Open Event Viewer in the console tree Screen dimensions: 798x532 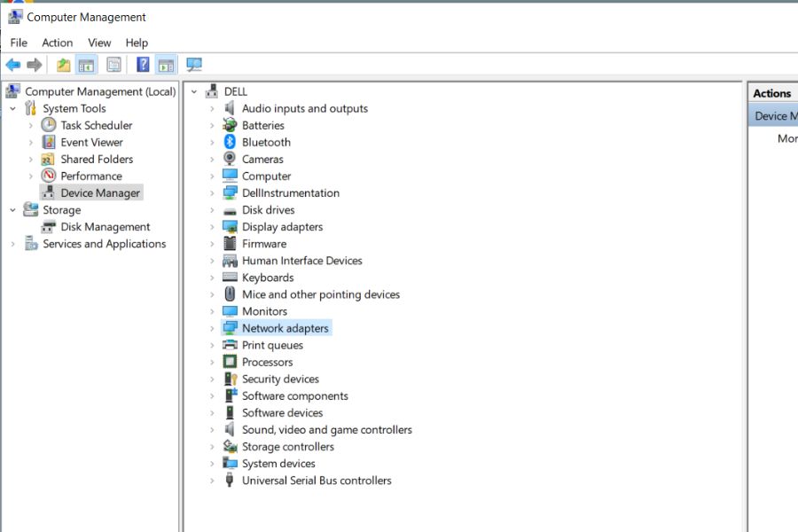(x=91, y=142)
